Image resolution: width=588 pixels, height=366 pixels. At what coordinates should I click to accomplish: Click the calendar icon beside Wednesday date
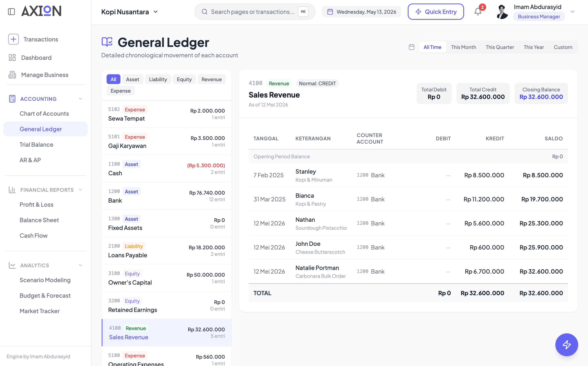tap(330, 12)
